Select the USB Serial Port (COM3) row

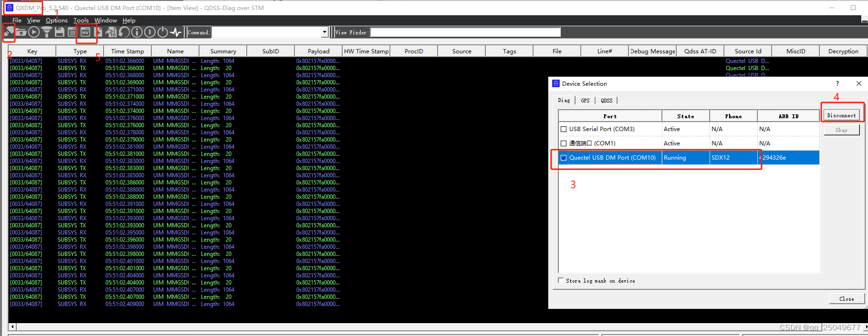(689, 129)
